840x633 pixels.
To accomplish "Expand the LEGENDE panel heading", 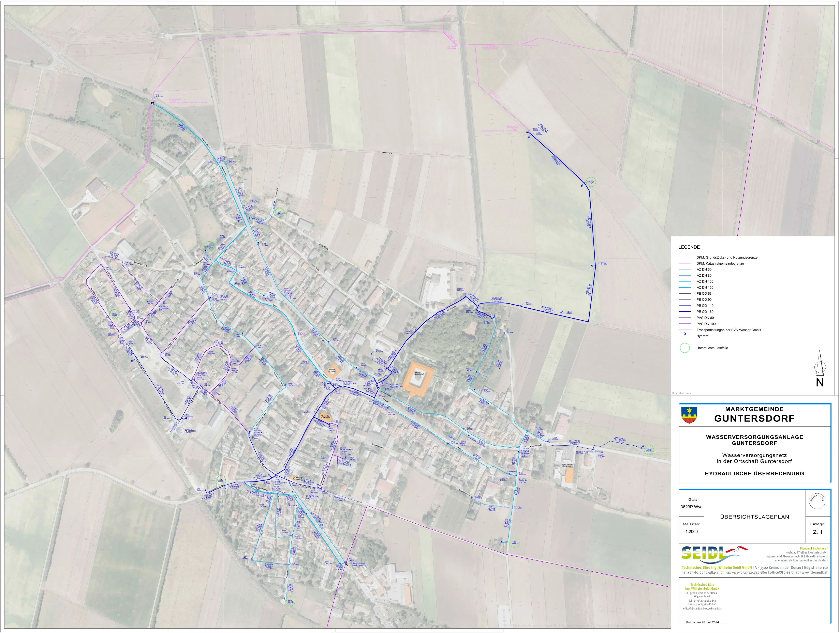I will (x=689, y=247).
